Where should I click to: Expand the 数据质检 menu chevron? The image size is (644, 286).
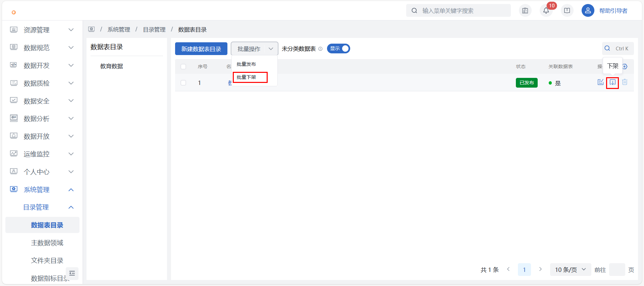[x=71, y=83]
